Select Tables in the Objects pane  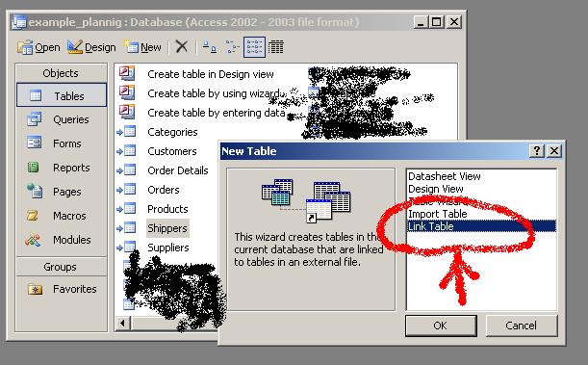tap(62, 95)
